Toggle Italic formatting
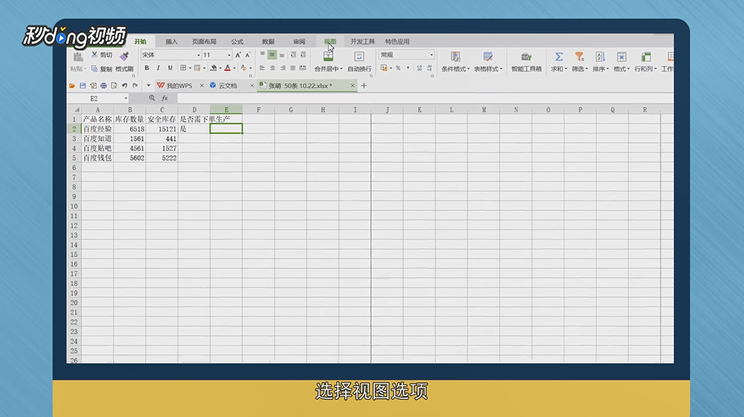Screen dimensions: 744x417 click(158, 68)
